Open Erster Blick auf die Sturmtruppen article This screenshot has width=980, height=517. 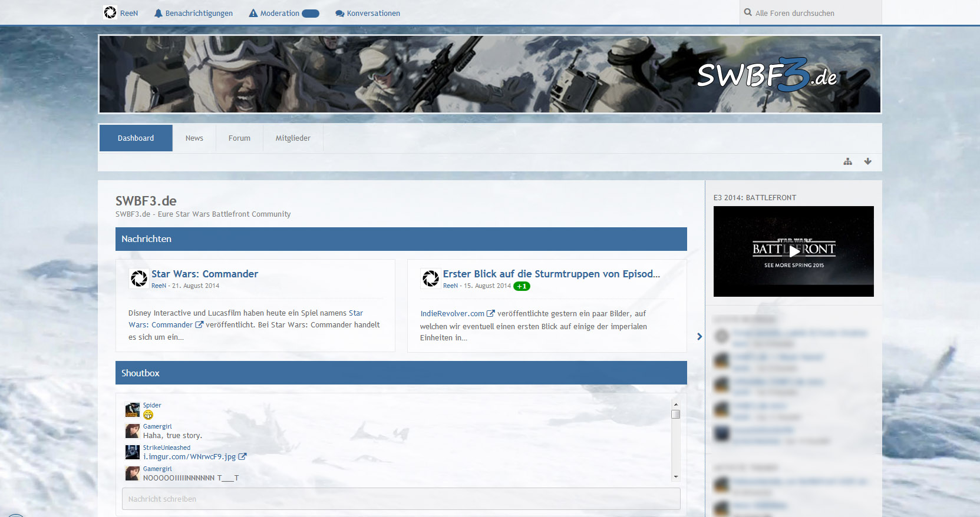tap(552, 274)
